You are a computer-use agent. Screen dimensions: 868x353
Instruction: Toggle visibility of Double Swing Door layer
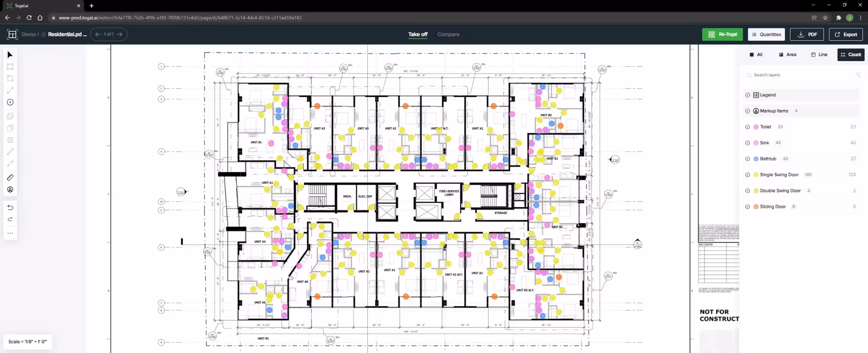748,191
